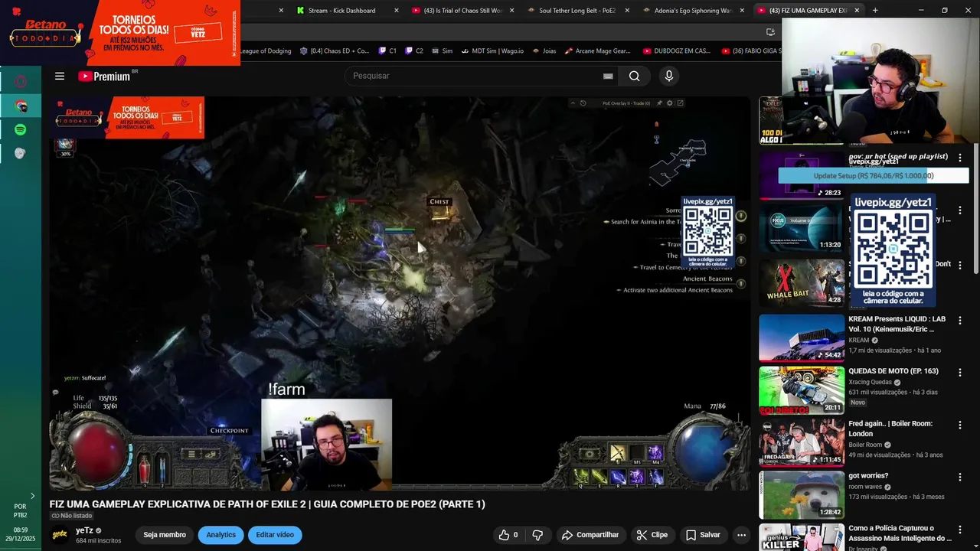Open options menu for Fred again video
This screenshot has width=980, height=551.
(x=959, y=425)
